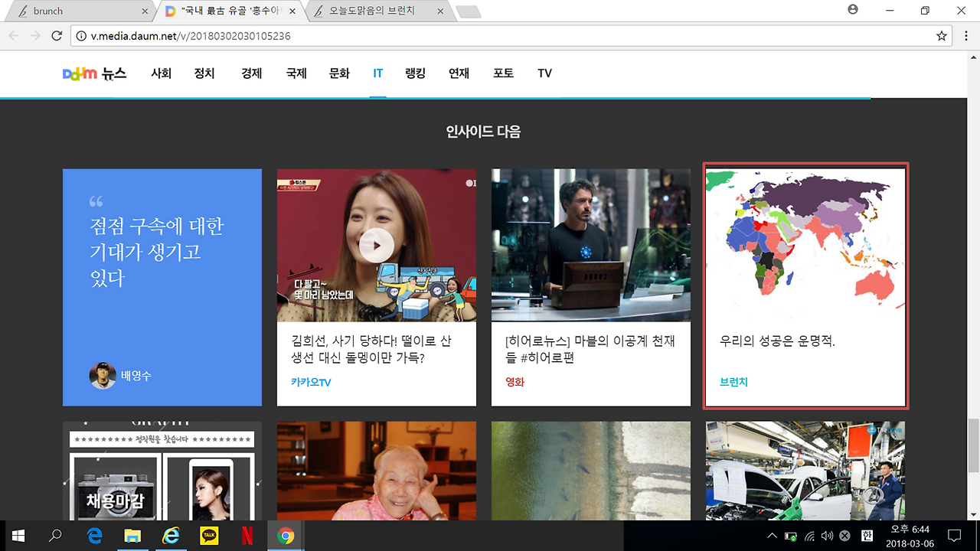The width and height of the screenshot is (980, 551).
Task: Open 배영수 author profile picture
Action: [103, 375]
